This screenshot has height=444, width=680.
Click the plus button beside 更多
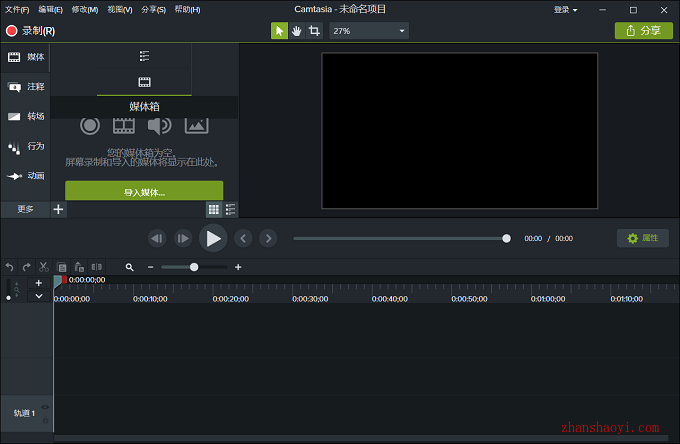pyautogui.click(x=58, y=209)
